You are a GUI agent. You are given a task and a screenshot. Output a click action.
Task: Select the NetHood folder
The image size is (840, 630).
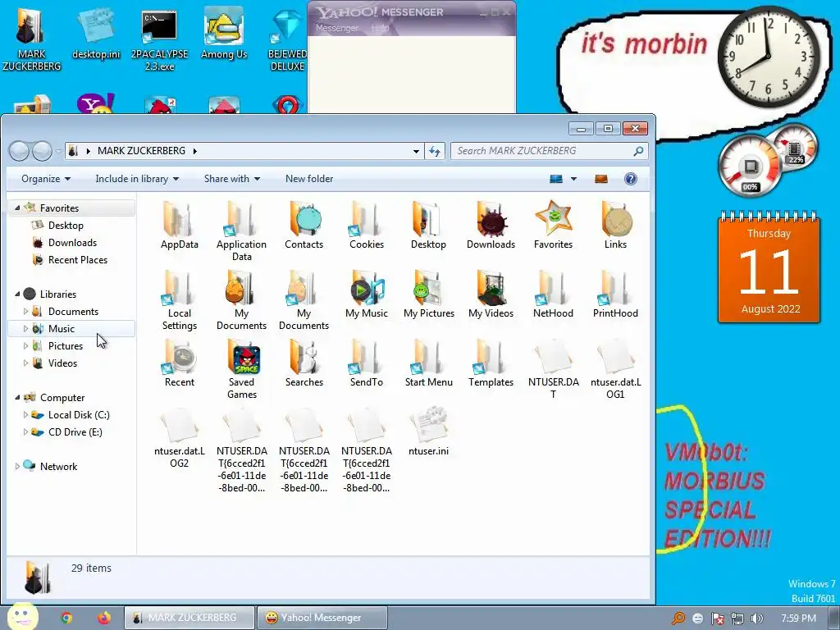point(553,294)
